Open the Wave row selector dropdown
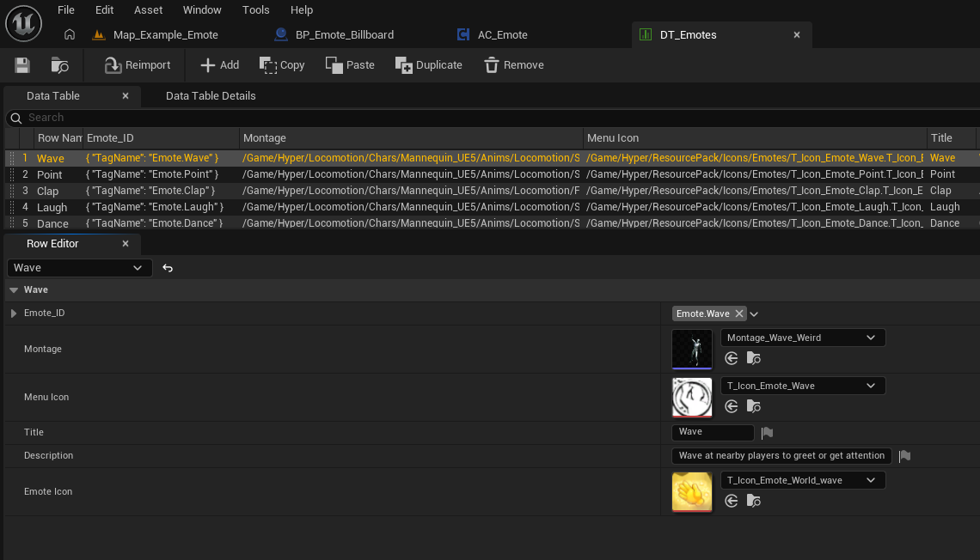Viewport: 980px width, 560px height. click(x=79, y=268)
